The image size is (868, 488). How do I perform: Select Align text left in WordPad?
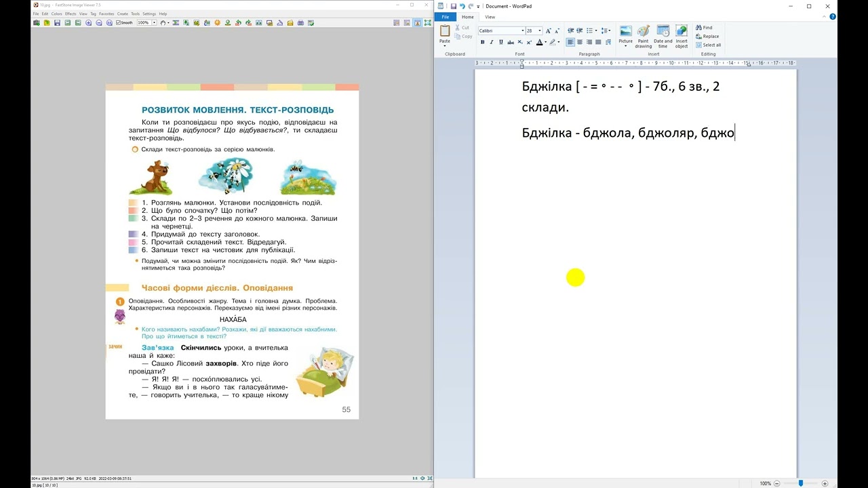click(x=570, y=42)
